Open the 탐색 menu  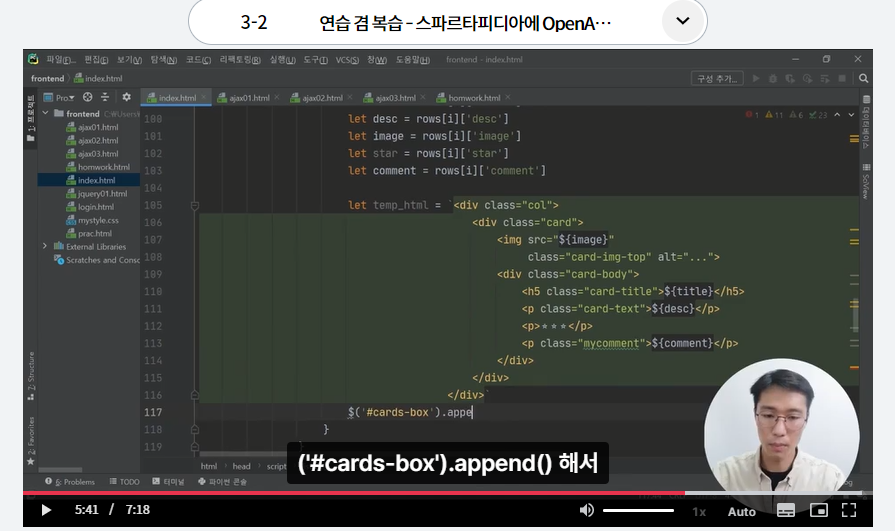point(164,59)
